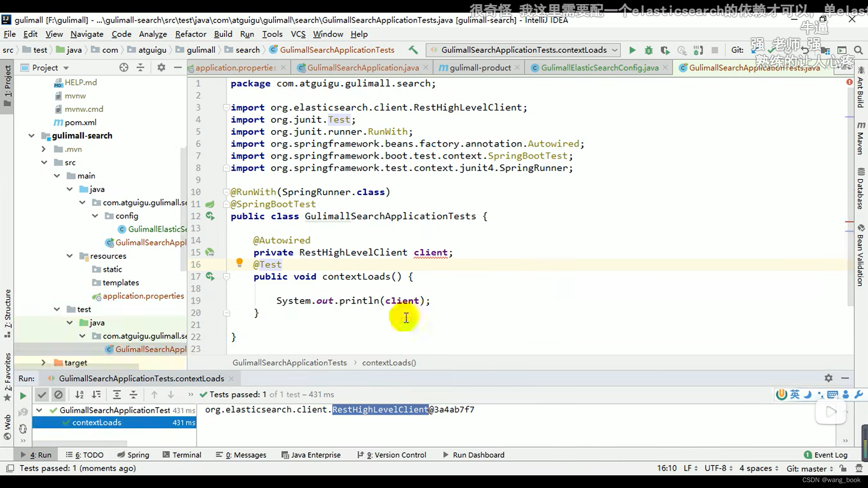Collapse the src folder
Screen dimensions: 868x488
[x=44, y=162]
